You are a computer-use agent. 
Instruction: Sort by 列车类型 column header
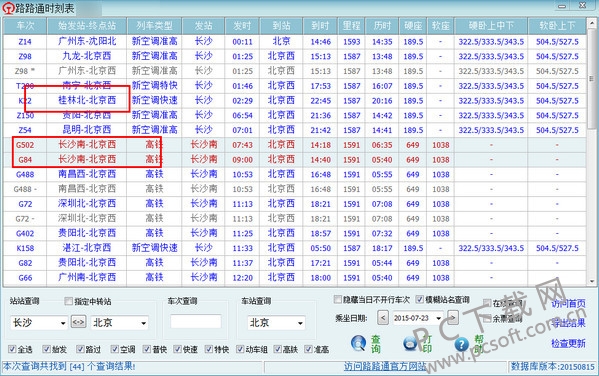(x=154, y=26)
